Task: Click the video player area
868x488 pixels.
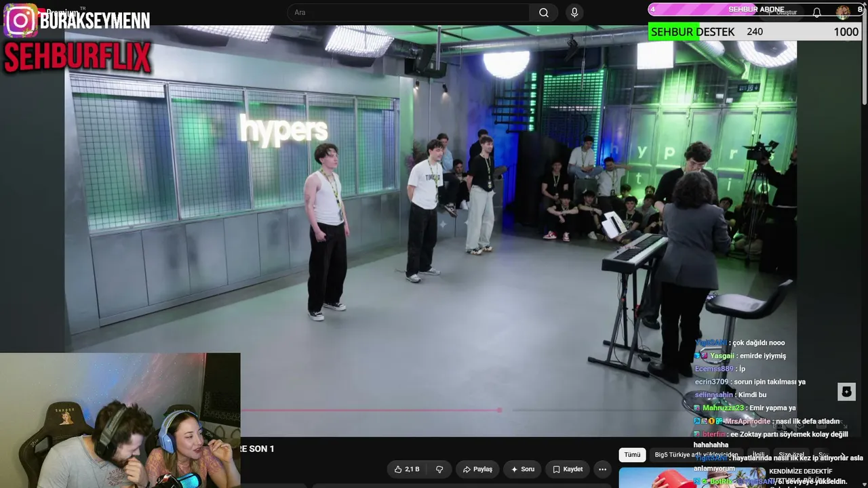Action: pos(431,230)
